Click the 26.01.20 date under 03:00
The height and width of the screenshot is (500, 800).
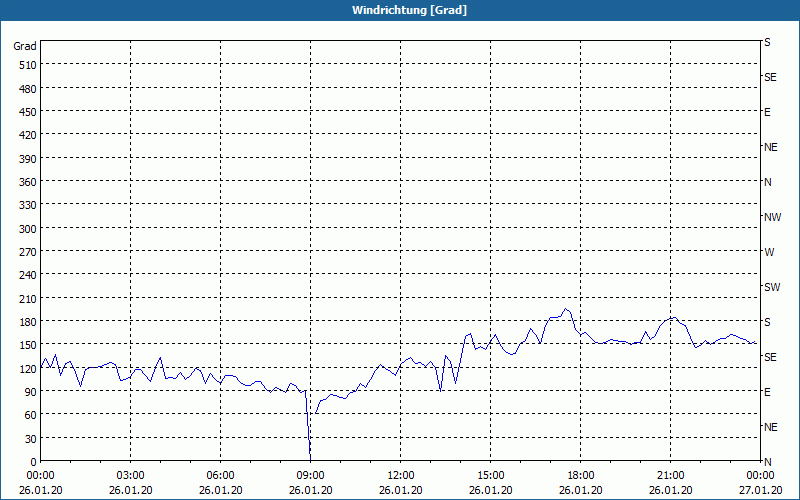coord(131,490)
